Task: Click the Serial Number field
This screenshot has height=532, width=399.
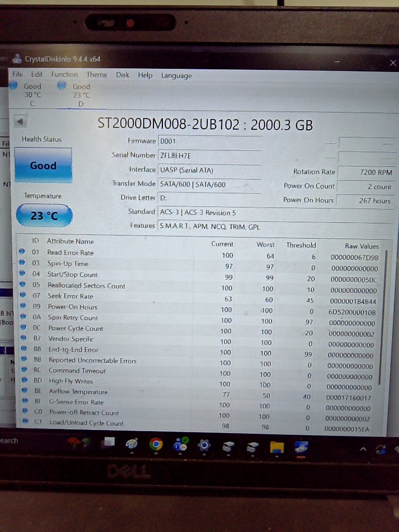Action: 209,156
